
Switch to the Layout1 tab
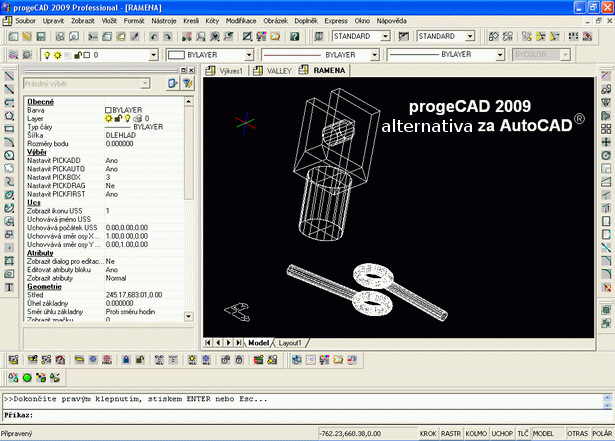click(x=289, y=342)
